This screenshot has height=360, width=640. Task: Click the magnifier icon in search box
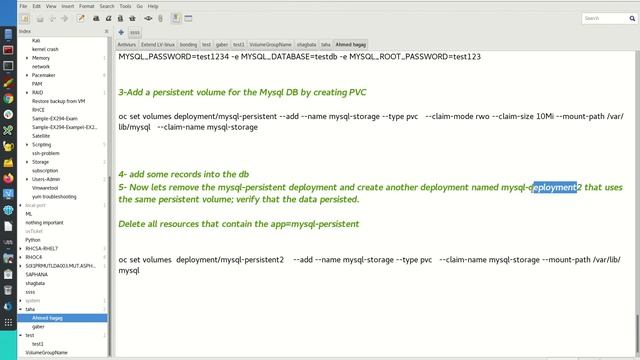632,18
